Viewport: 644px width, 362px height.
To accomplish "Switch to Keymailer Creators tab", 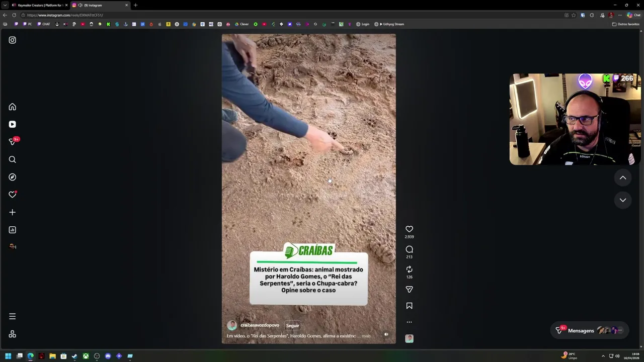I will (39, 5).
